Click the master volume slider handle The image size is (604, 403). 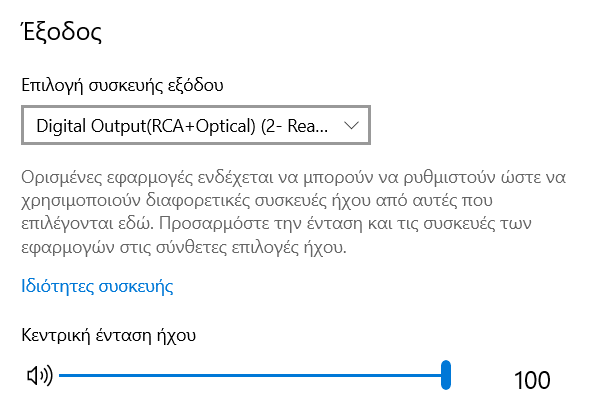(447, 376)
